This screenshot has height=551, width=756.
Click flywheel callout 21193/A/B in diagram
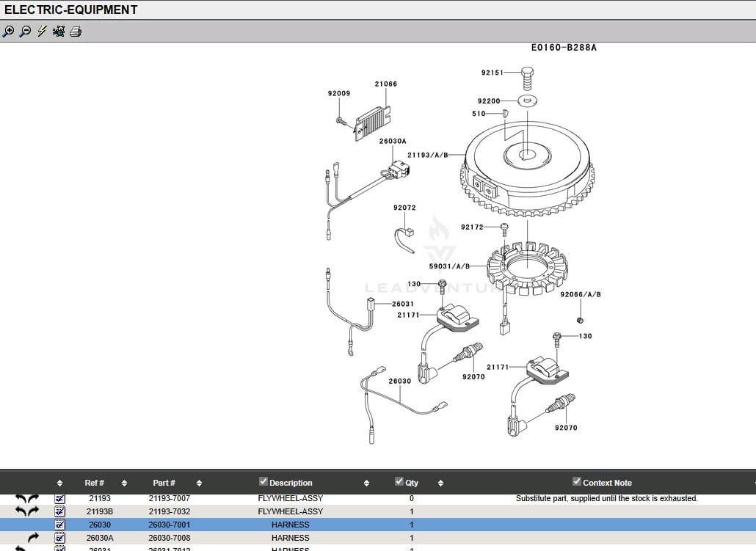click(427, 156)
